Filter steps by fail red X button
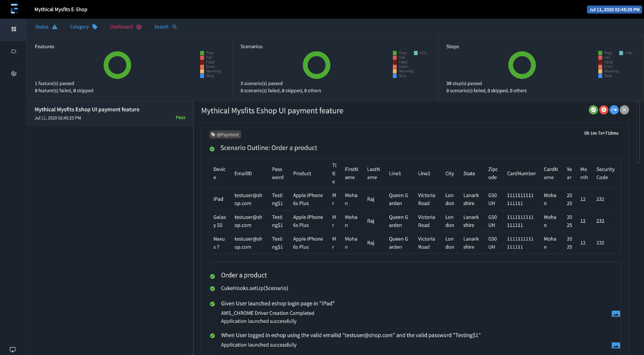Screen dimensions: 644x355 [x=604, y=110]
